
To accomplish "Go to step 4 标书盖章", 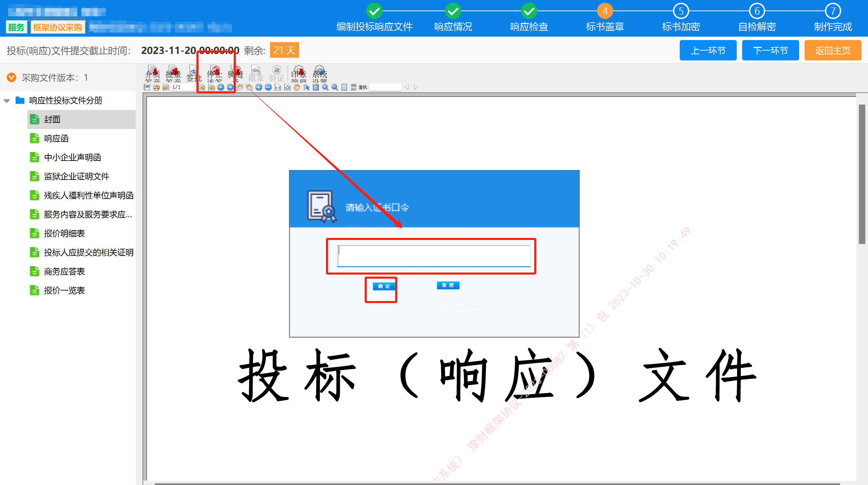I will tap(605, 18).
